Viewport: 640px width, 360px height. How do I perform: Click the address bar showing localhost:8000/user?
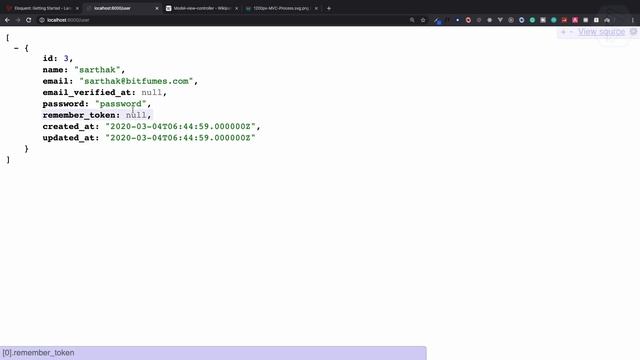(224, 20)
